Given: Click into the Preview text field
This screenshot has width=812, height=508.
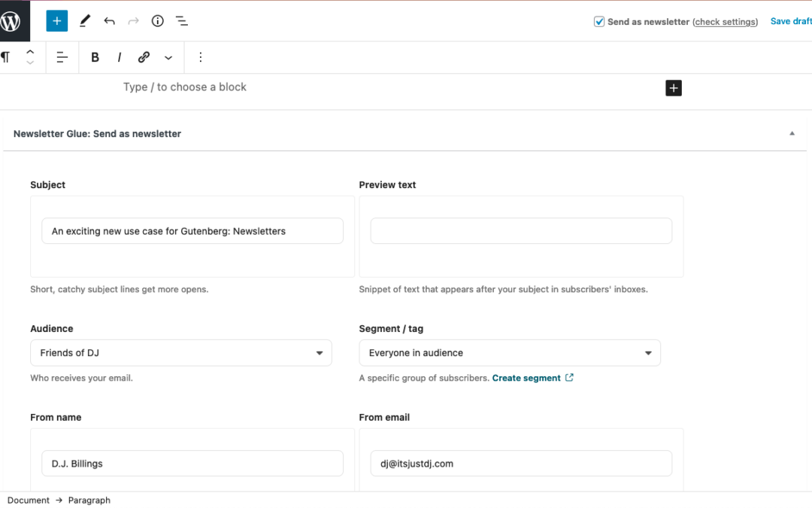Looking at the screenshot, I should [521, 231].
